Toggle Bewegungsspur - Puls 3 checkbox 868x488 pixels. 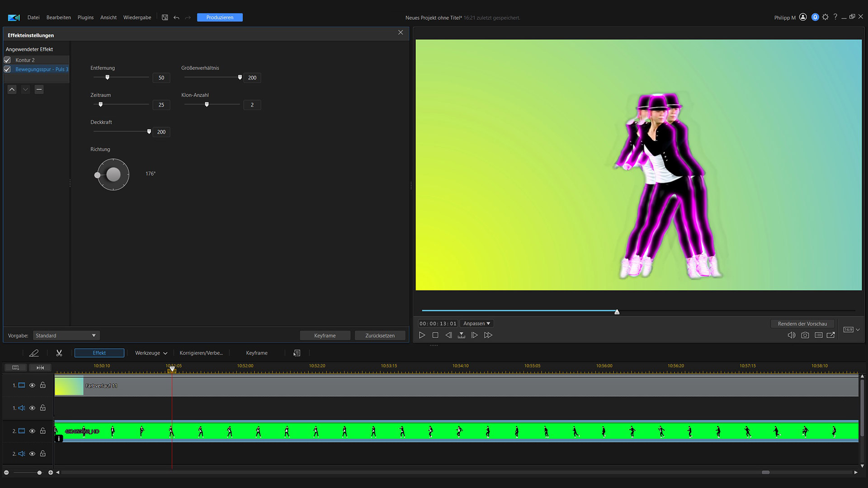[7, 69]
